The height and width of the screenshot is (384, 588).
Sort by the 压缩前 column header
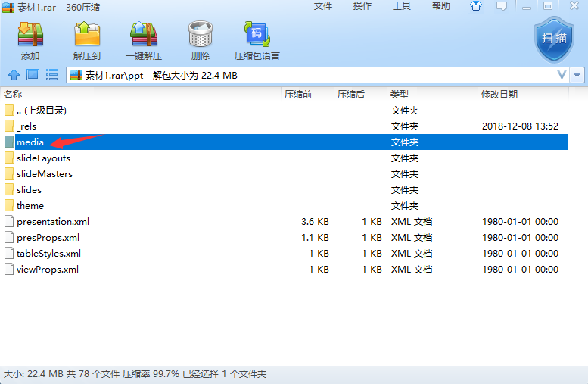307,94
